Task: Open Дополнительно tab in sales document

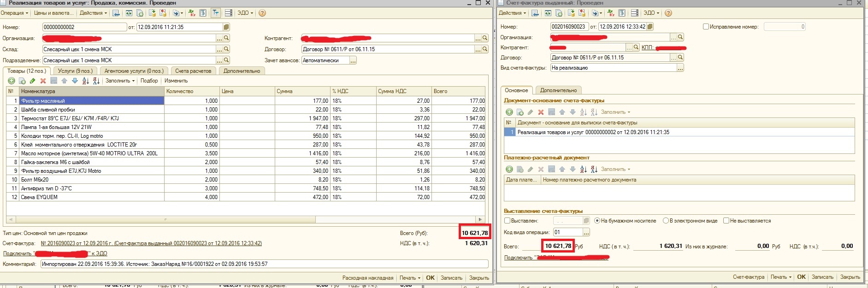Action: pos(242,71)
